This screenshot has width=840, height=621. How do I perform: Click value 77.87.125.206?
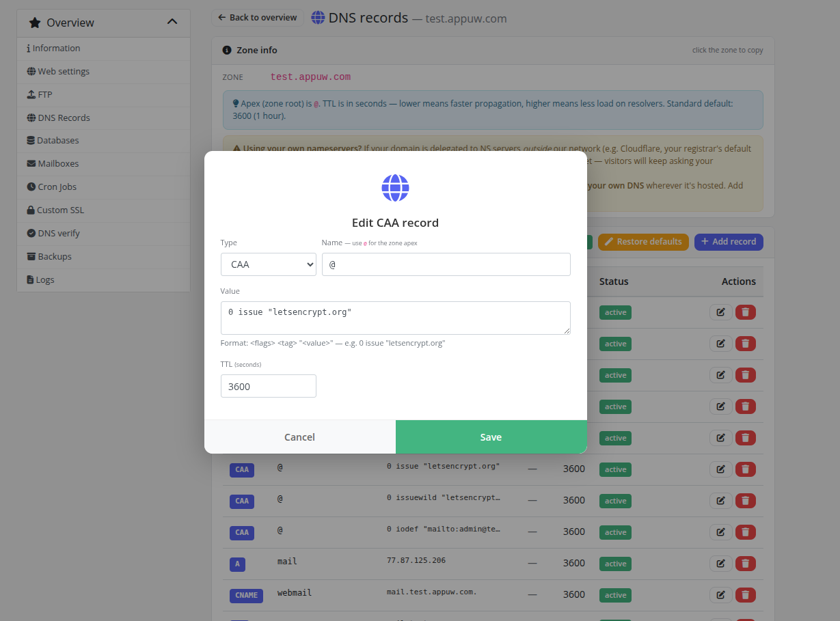point(416,560)
